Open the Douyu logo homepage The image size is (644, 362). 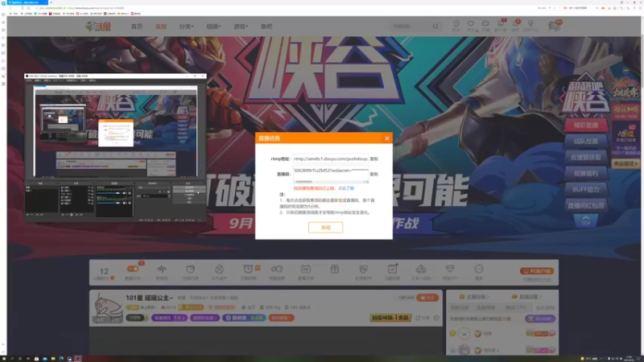(x=97, y=27)
